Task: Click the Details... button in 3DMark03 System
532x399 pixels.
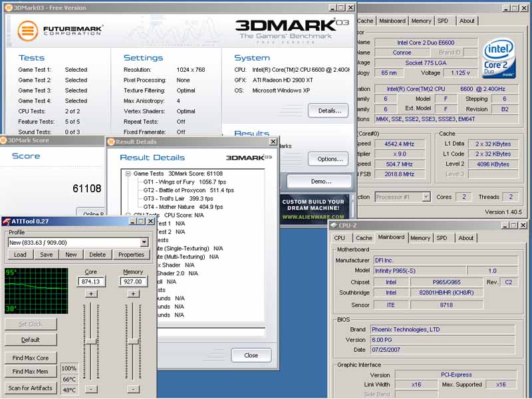Action: (x=329, y=110)
